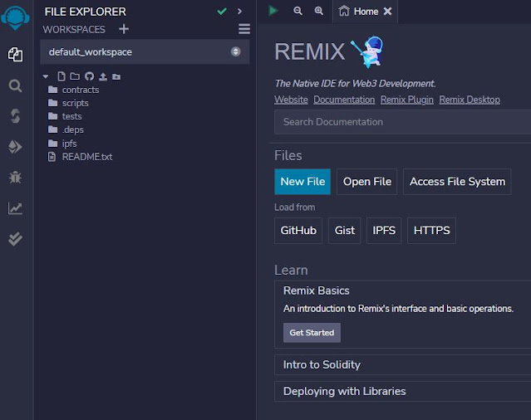This screenshot has width=531, height=420.
Task: Upload a file with upload icon
Action: point(103,76)
